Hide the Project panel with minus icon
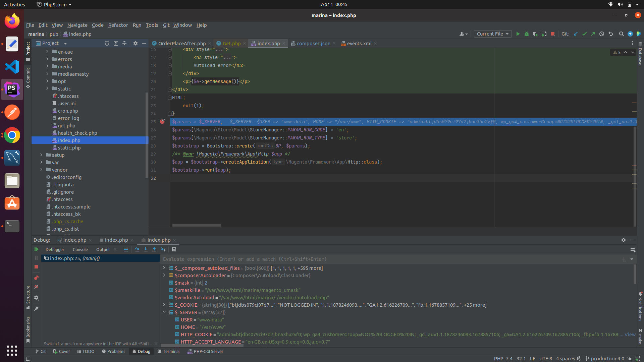644x362 pixels. (144, 43)
